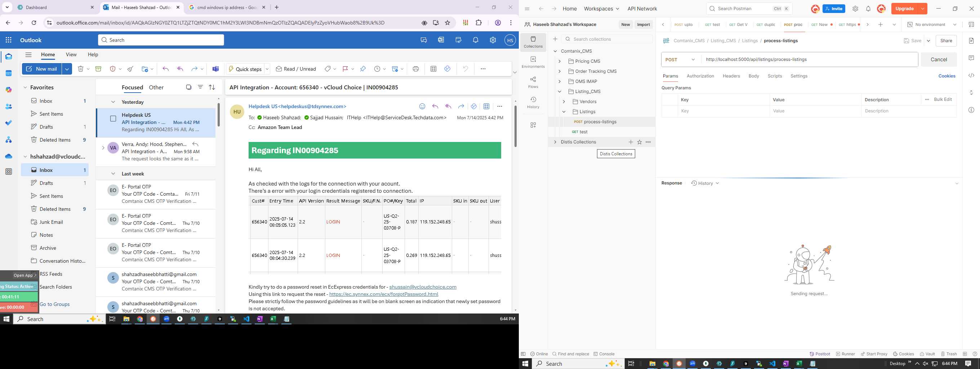Switch to the Help tab in Outlook

coord(93,54)
